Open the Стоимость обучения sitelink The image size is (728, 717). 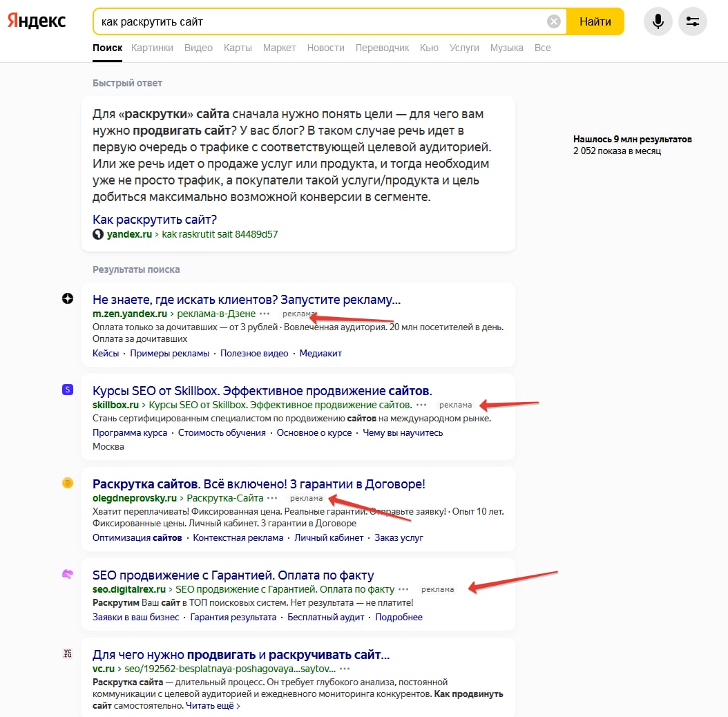coord(222,432)
